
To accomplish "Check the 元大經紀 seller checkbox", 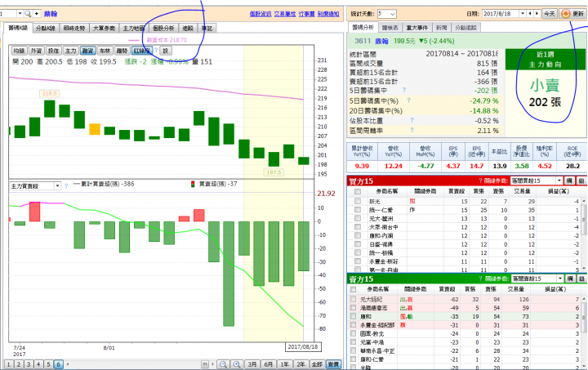I will [353, 299].
